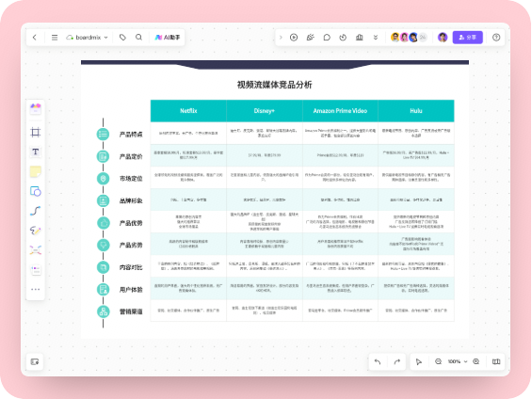Expand more tools with the double chevron
Viewport: 532px width, 399px height.
coord(376,38)
